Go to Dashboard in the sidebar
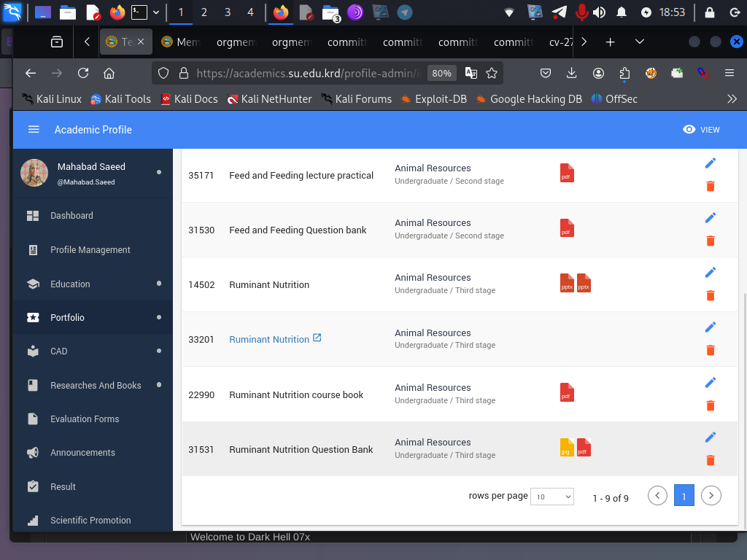 71,216
